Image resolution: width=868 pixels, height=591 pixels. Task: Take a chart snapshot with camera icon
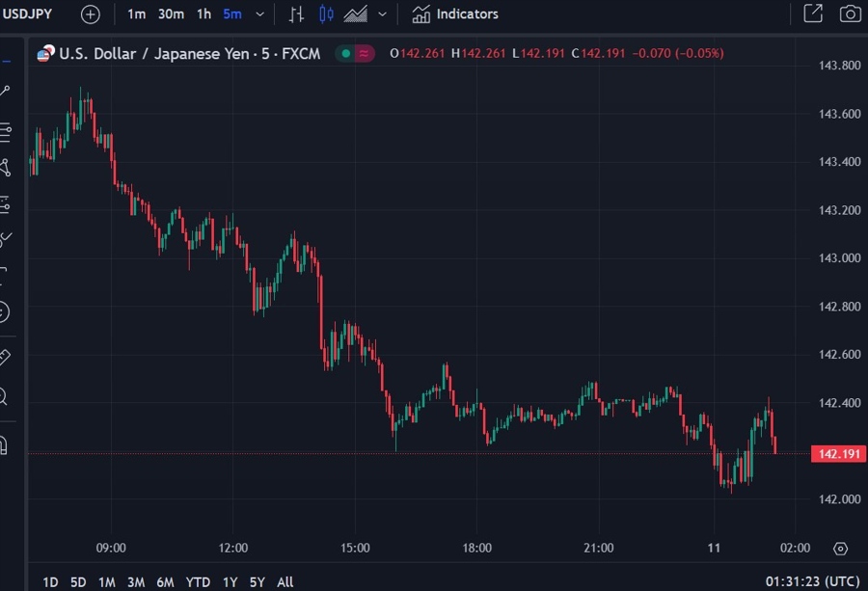pos(850,14)
